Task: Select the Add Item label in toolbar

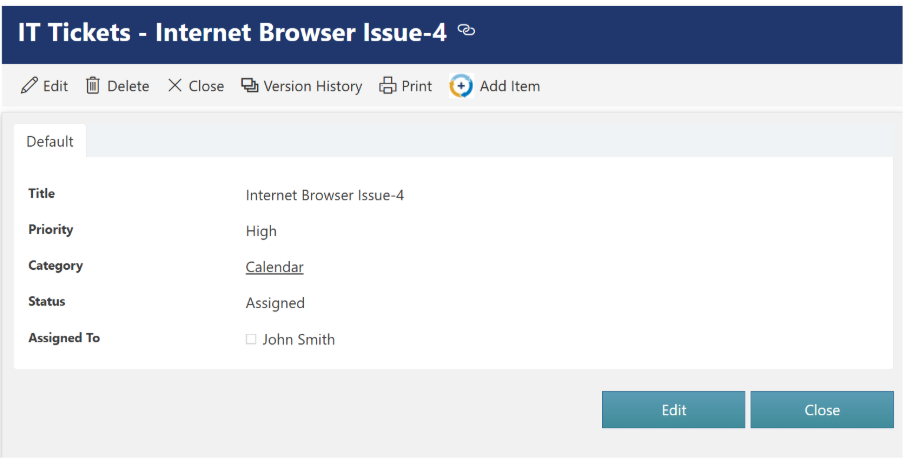Action: (509, 86)
